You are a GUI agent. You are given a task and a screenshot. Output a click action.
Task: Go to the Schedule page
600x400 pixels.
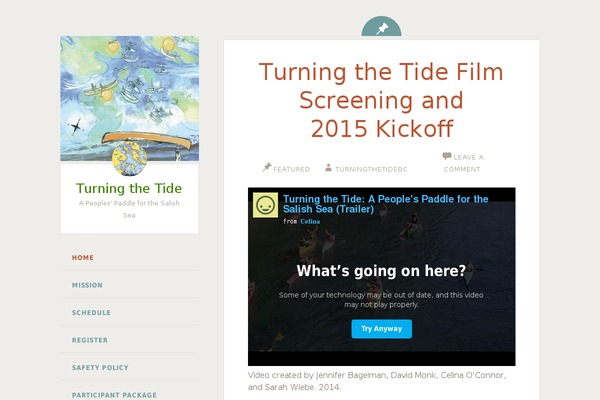click(x=91, y=312)
